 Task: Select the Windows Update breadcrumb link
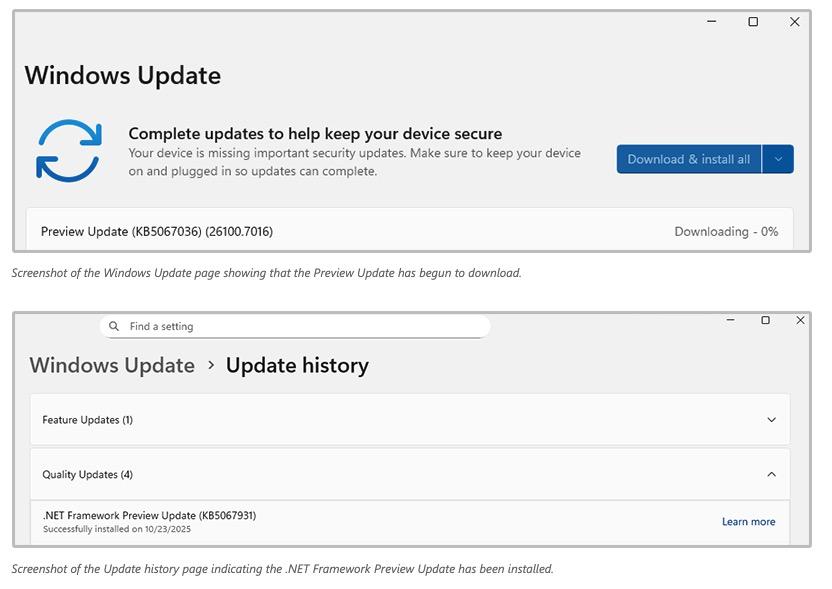[x=113, y=366]
